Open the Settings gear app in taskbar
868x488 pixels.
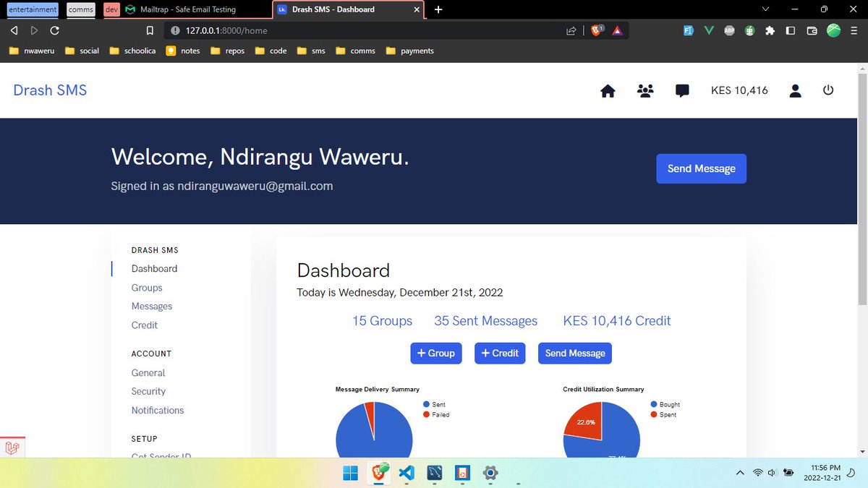(x=490, y=474)
